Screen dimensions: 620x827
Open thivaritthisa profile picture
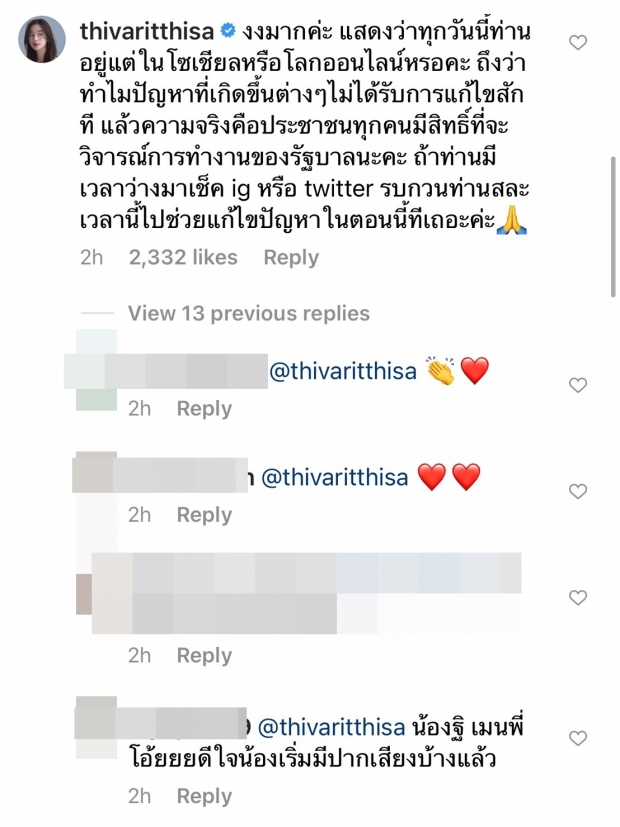tap(42, 39)
